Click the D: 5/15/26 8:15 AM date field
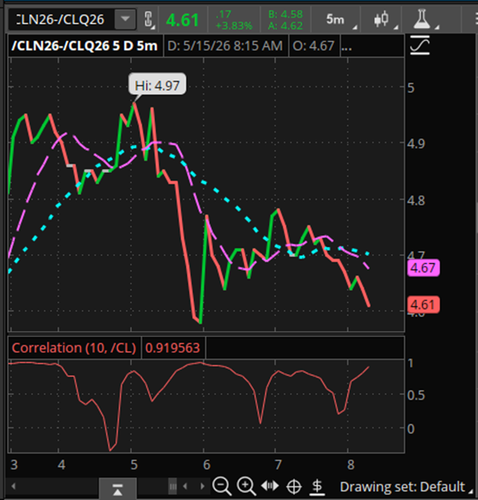 click(x=225, y=46)
